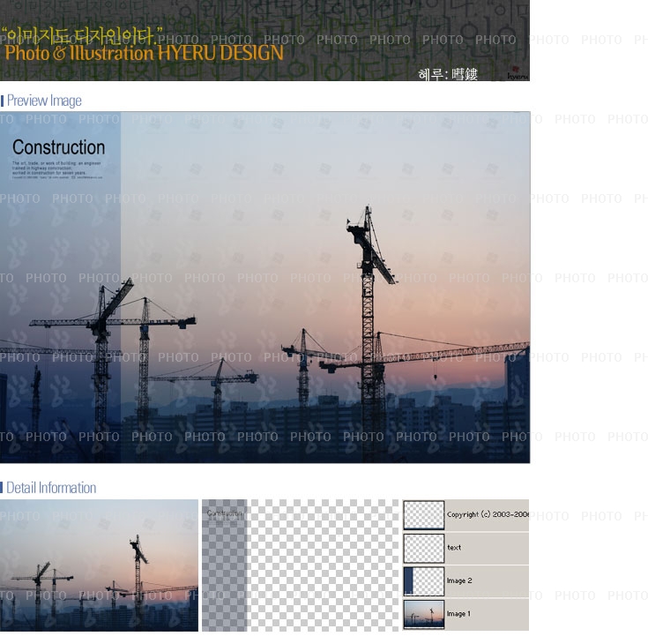Click the Korean Hyeru text beside logo
Screen dimensions: 648x644
[x=448, y=75]
